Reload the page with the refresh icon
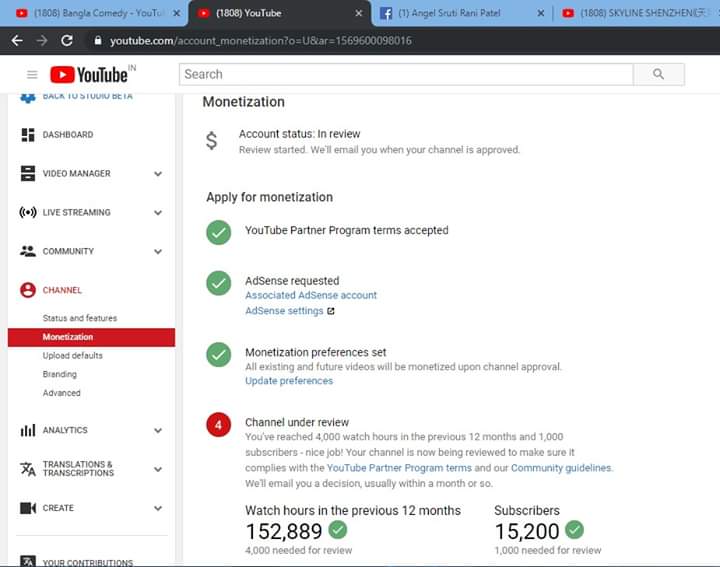This screenshot has height=567, width=720. click(67, 40)
